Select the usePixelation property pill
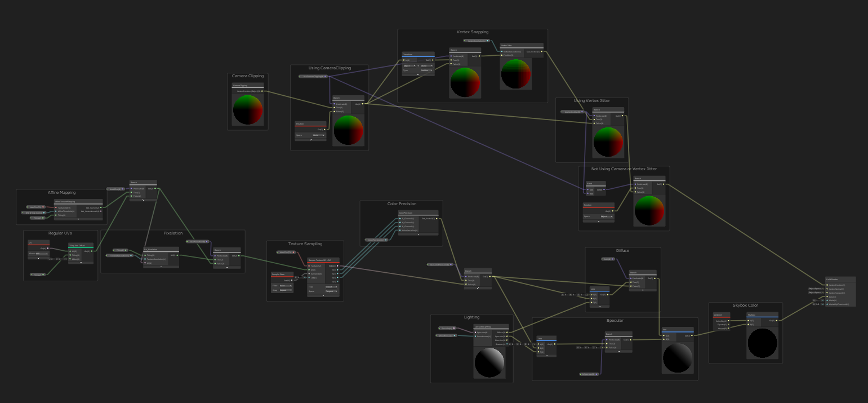This screenshot has height=403, width=868. click(x=197, y=241)
